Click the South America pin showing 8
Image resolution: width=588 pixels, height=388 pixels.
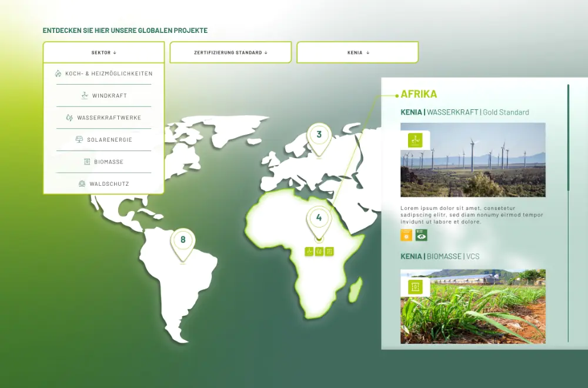click(x=183, y=241)
